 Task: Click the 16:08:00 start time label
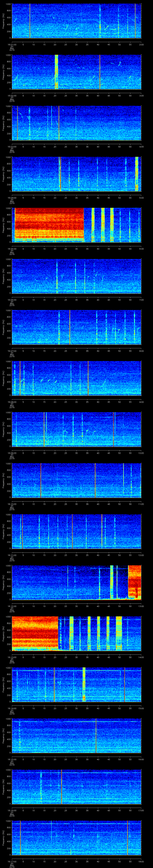(x=12, y=402)
